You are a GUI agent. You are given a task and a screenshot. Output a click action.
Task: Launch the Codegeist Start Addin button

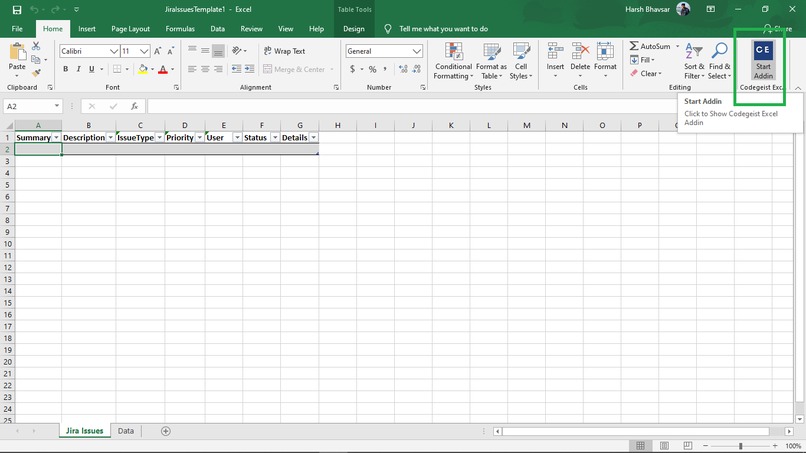tap(763, 60)
